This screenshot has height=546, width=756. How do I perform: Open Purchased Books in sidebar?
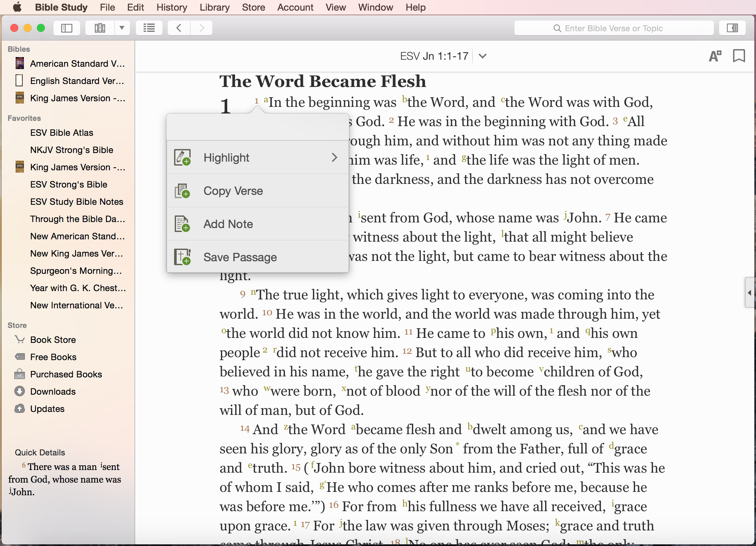click(66, 374)
